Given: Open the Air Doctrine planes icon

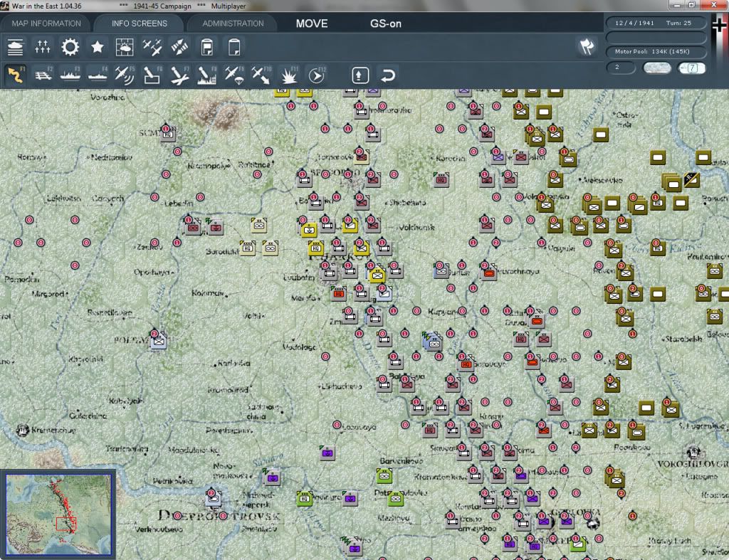Looking at the screenshot, I should click(x=152, y=48).
